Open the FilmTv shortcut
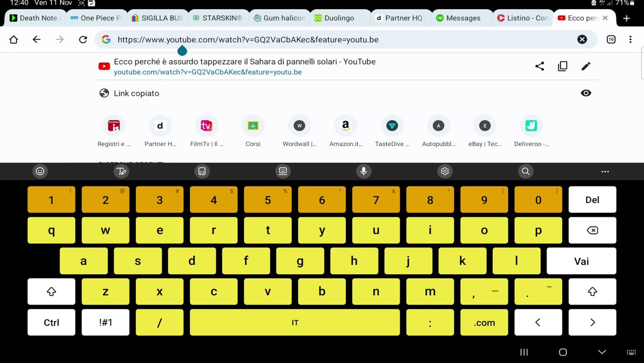 [x=207, y=132]
